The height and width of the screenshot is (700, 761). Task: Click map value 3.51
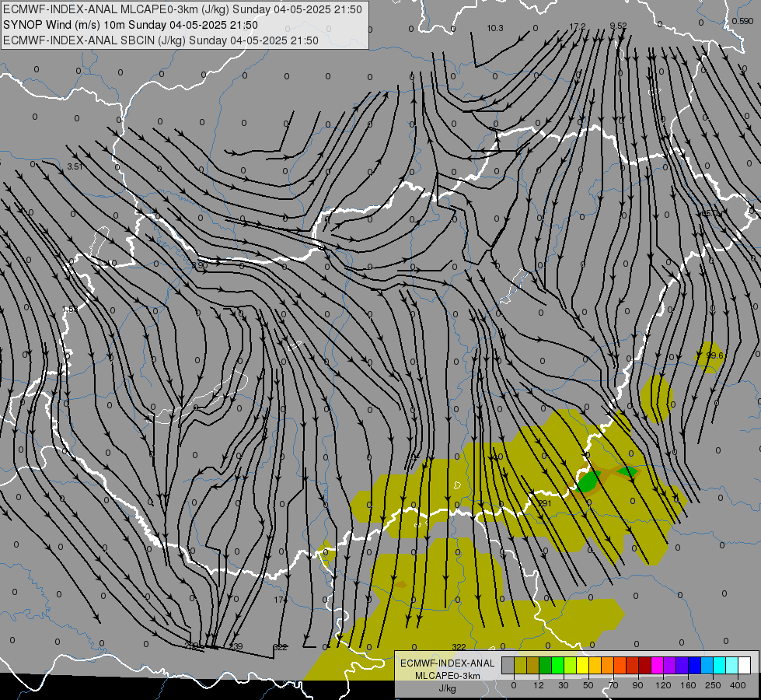(75, 166)
